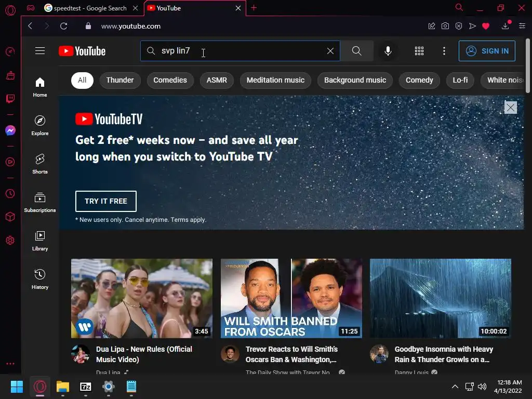Open GX Cleaner icon in sidebar
The width and height of the screenshot is (532, 399).
coord(10,75)
